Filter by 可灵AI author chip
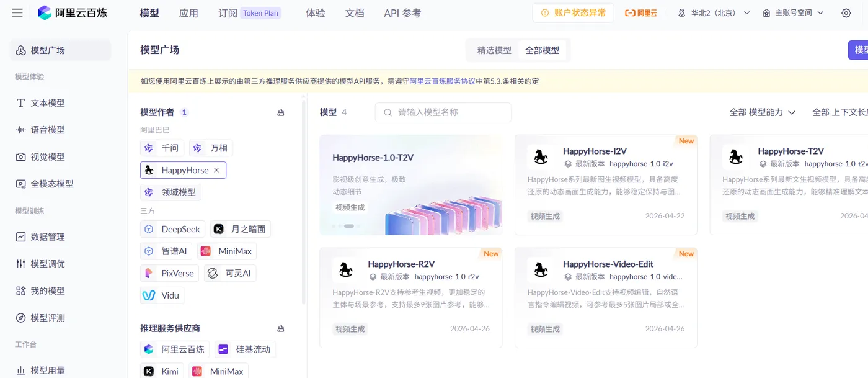This screenshot has width=868, height=378. click(x=230, y=273)
